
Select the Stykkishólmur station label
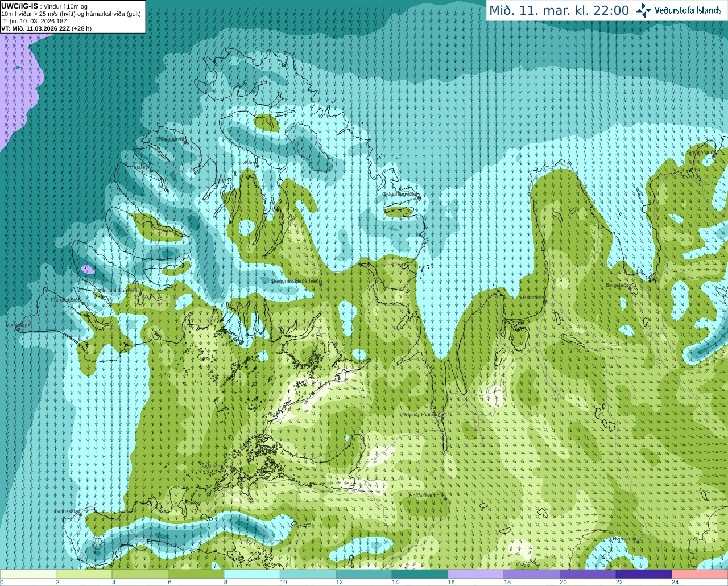[217, 467]
